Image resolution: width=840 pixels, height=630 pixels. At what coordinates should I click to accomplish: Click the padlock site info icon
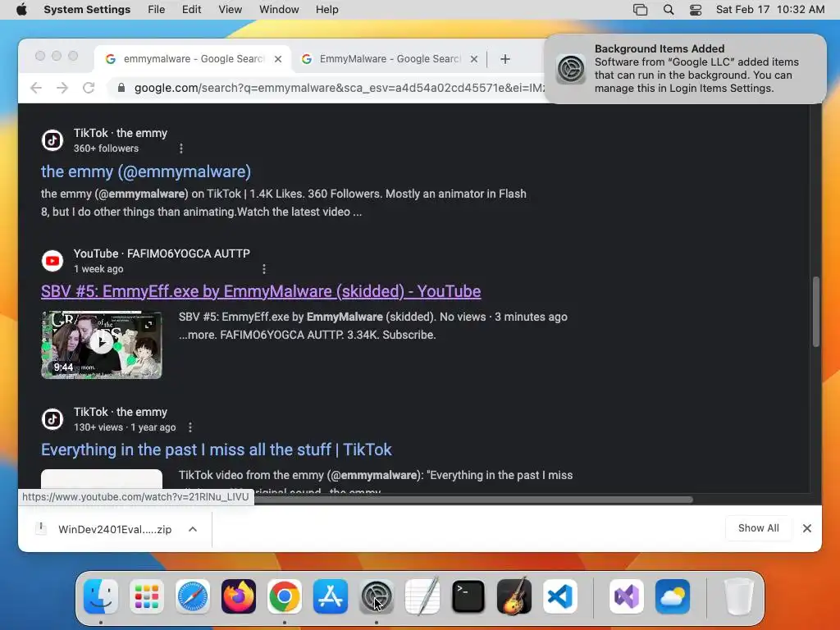[121, 88]
